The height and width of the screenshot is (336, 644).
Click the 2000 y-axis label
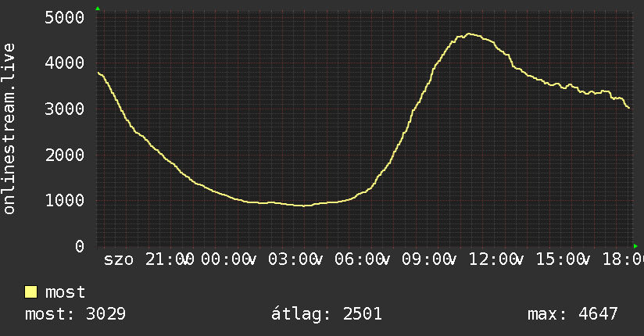click(x=65, y=155)
